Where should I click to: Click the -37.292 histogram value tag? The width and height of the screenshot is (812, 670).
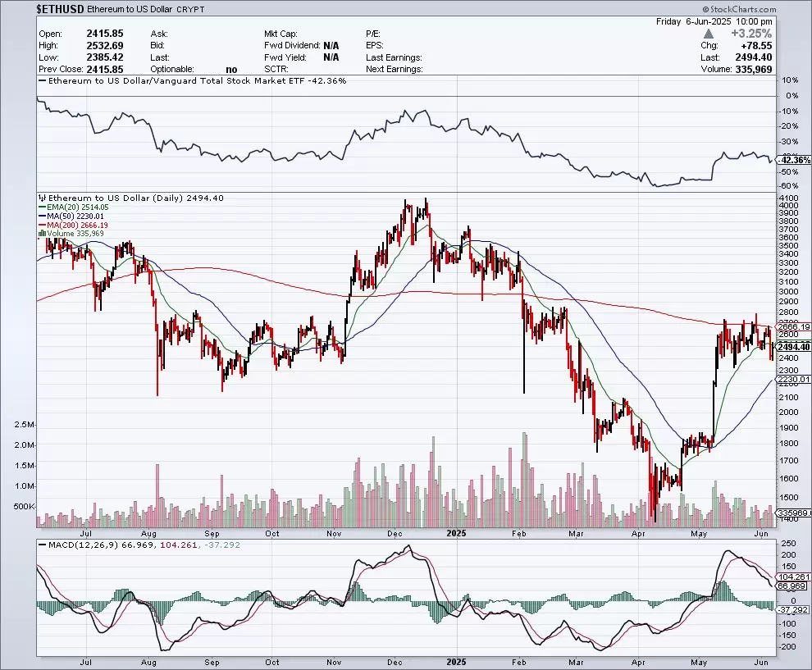click(793, 610)
